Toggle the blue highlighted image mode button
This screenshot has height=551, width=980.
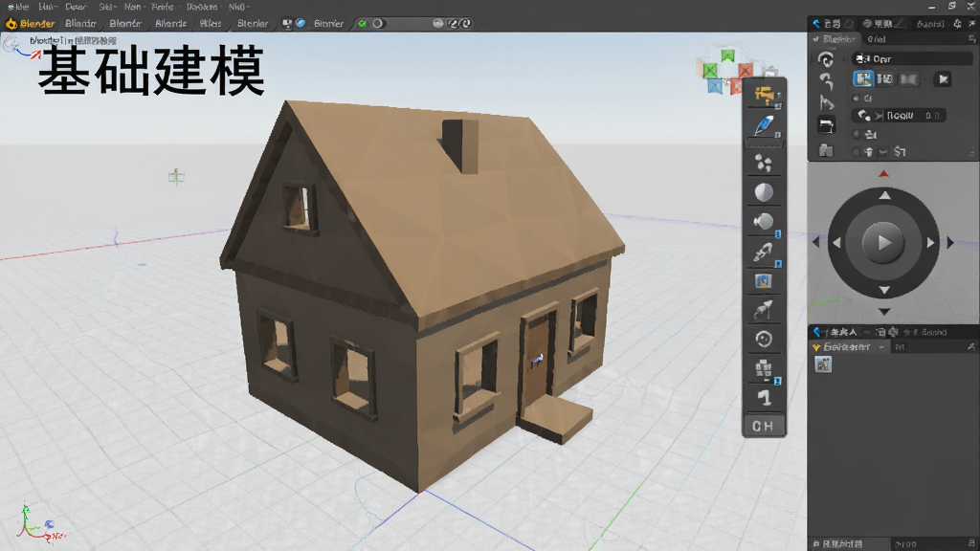pos(863,78)
